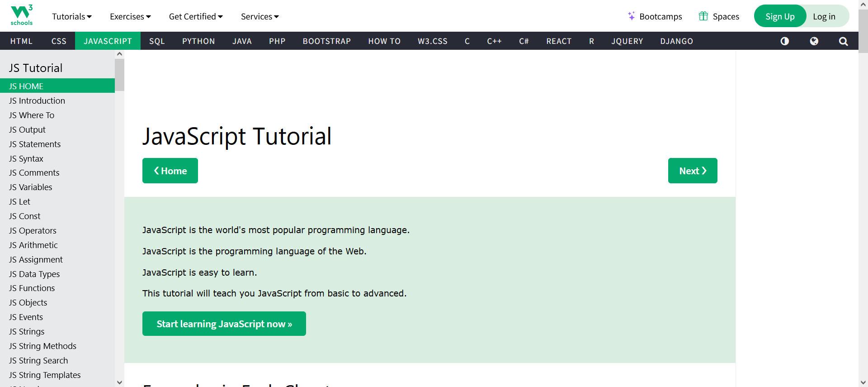This screenshot has width=868, height=387.
Task: Open JS String Templates in sidebar
Action: 57,375
